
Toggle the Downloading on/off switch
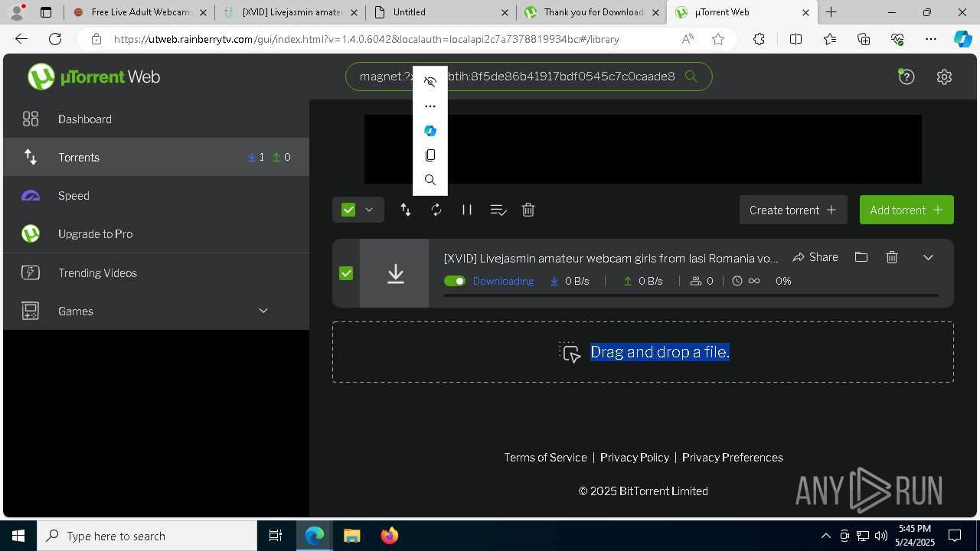(455, 281)
